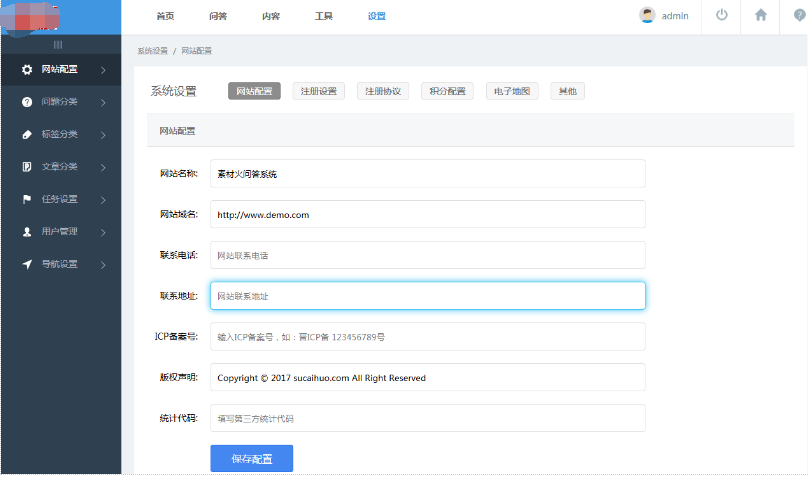The height and width of the screenshot is (478, 808).
Task: Select the 标签分类 sidebar label
Action: 59,134
